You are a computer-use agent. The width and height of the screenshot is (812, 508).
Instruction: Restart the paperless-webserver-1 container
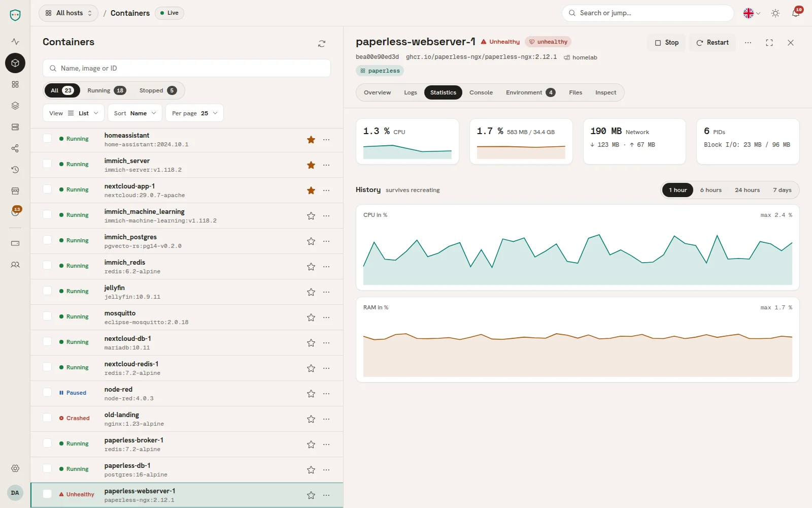point(713,43)
